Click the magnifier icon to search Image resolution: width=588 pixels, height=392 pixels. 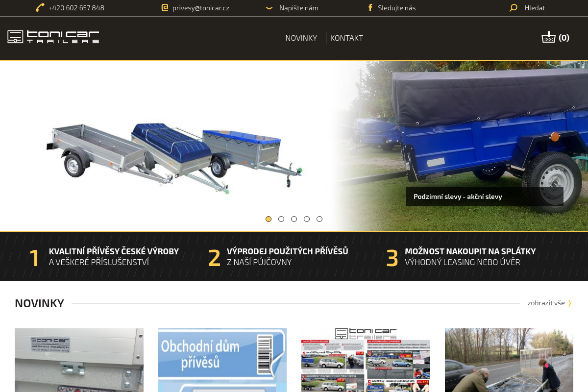tap(513, 8)
